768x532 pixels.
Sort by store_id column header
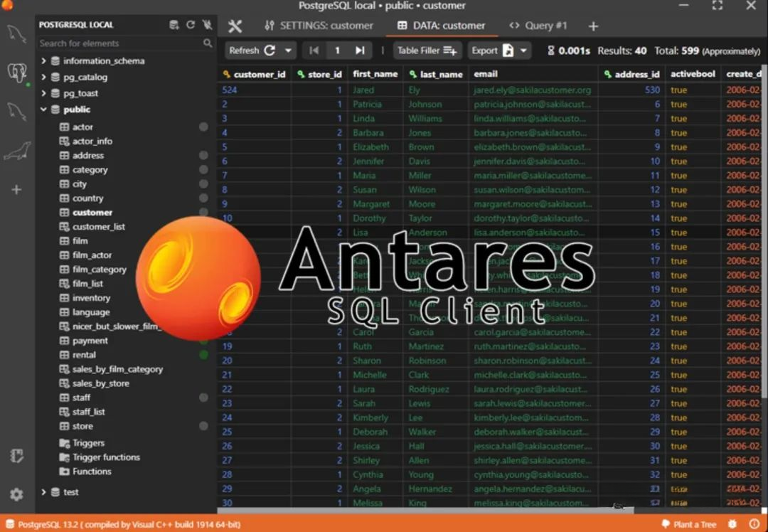coord(320,74)
